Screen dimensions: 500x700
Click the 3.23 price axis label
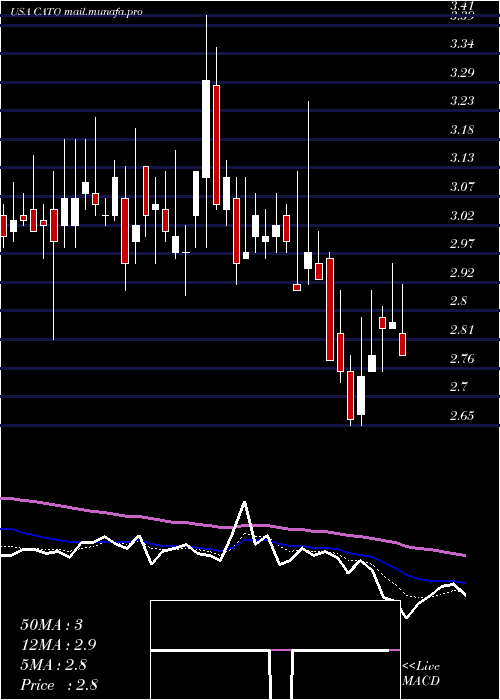coord(462,101)
